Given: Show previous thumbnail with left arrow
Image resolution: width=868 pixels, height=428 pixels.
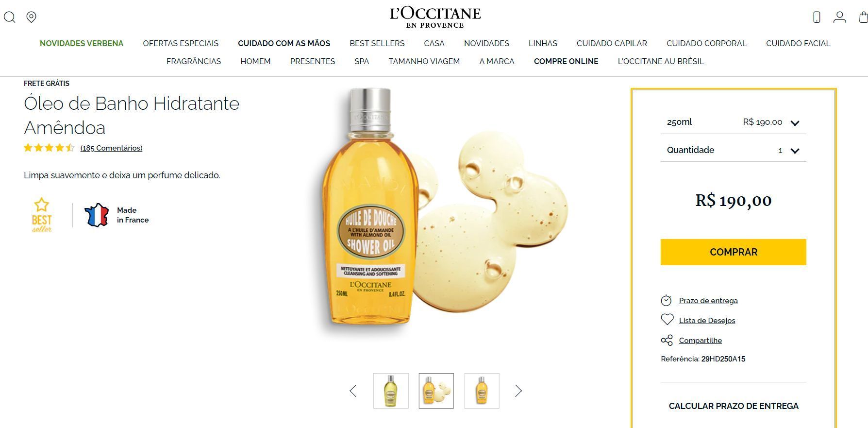Looking at the screenshot, I should (353, 391).
